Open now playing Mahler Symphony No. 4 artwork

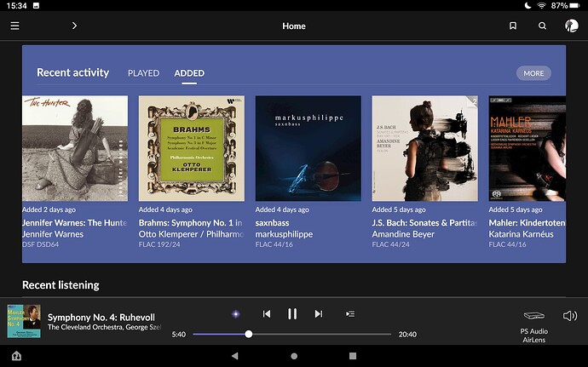point(24,321)
